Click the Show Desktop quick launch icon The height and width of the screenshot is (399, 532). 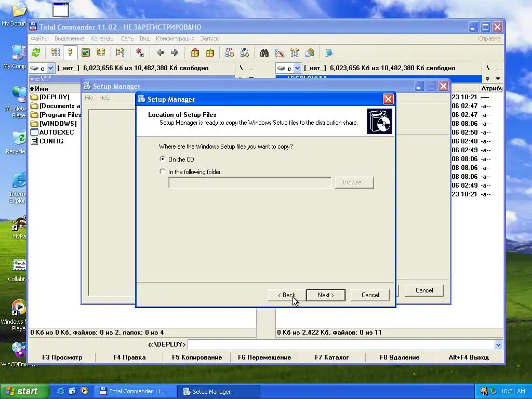tap(72, 391)
